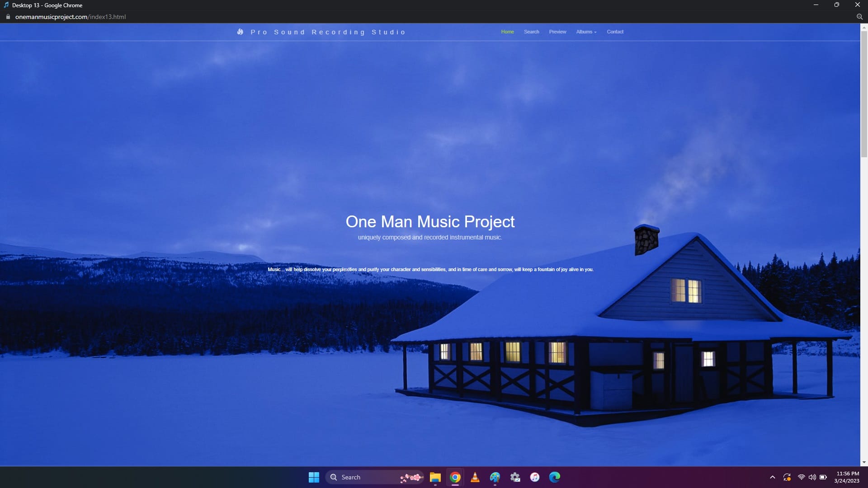Click the Windows Start button
Image resolution: width=868 pixels, height=488 pixels.
314,477
